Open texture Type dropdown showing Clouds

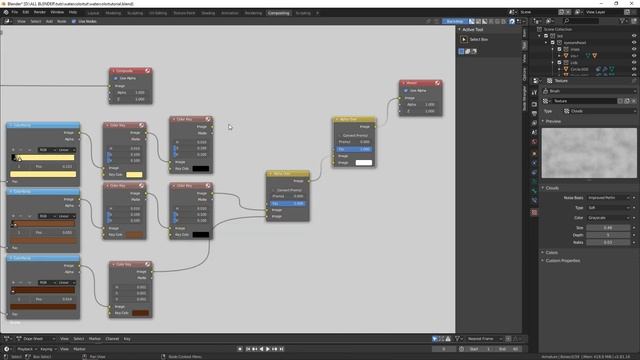(x=600, y=111)
